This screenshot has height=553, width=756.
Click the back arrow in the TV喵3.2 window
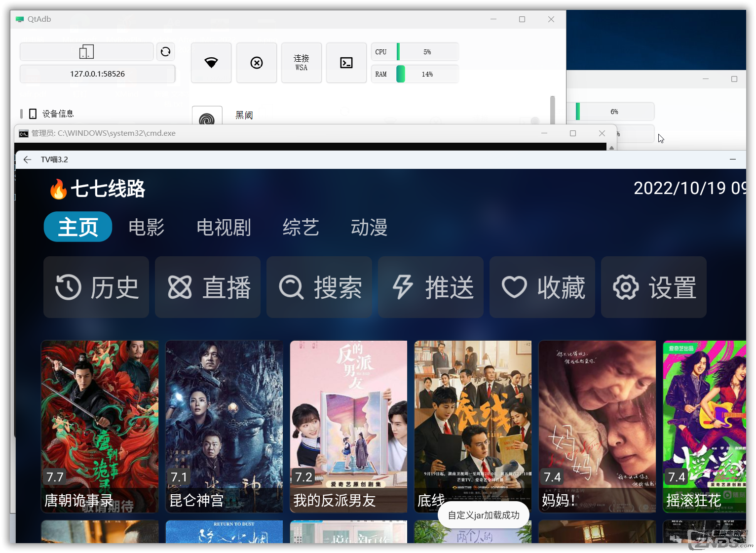click(28, 159)
